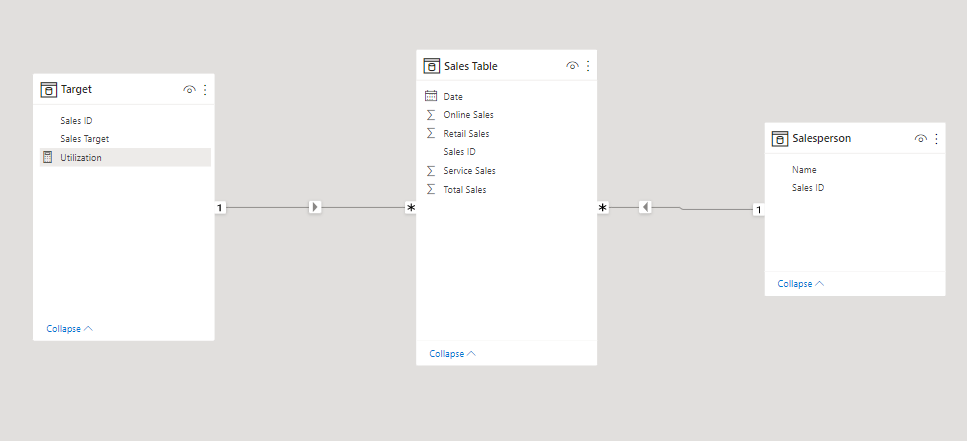
Task: Open more options menu for Target table
Action: [x=205, y=89]
